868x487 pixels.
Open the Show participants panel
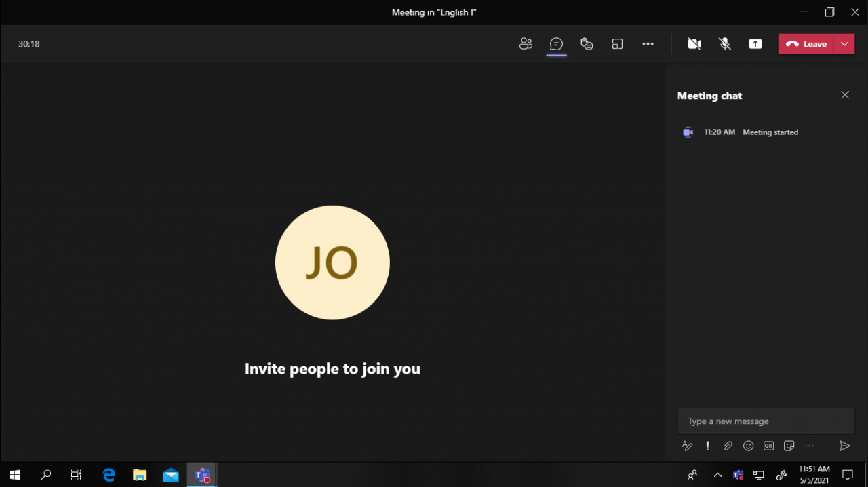click(526, 44)
